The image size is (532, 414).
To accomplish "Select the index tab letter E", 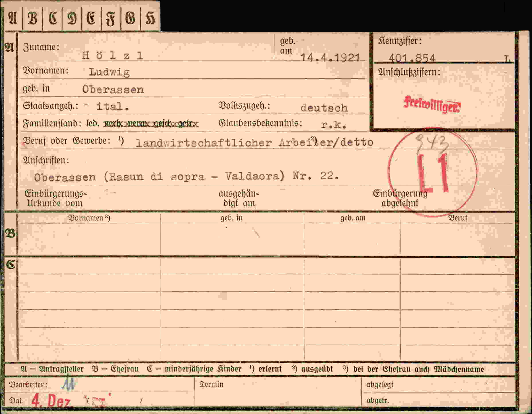I will [91, 18].
